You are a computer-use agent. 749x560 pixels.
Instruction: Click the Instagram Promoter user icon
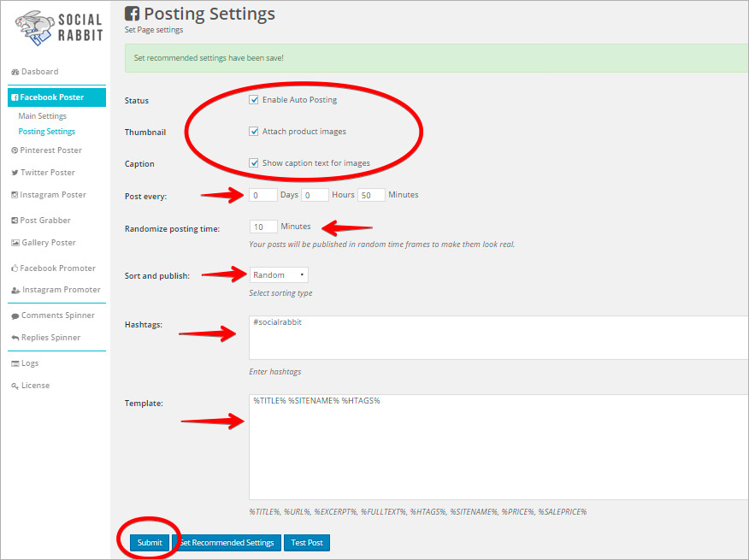click(x=15, y=290)
